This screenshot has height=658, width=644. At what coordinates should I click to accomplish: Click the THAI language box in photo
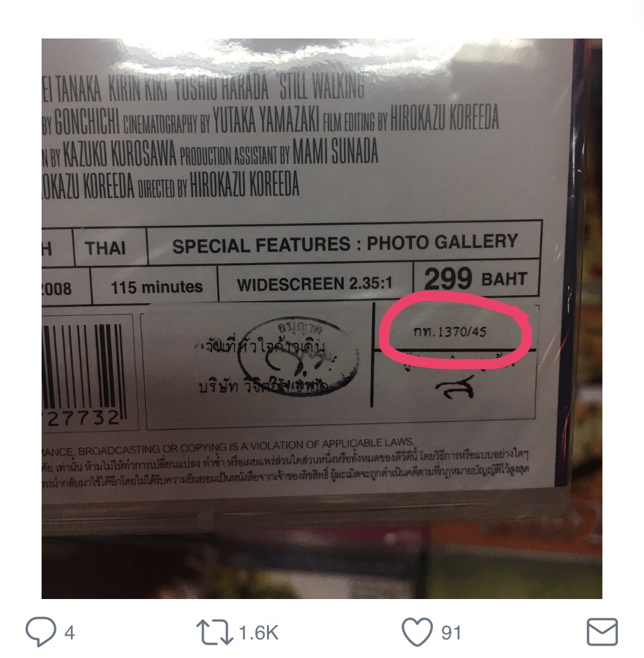point(106,248)
